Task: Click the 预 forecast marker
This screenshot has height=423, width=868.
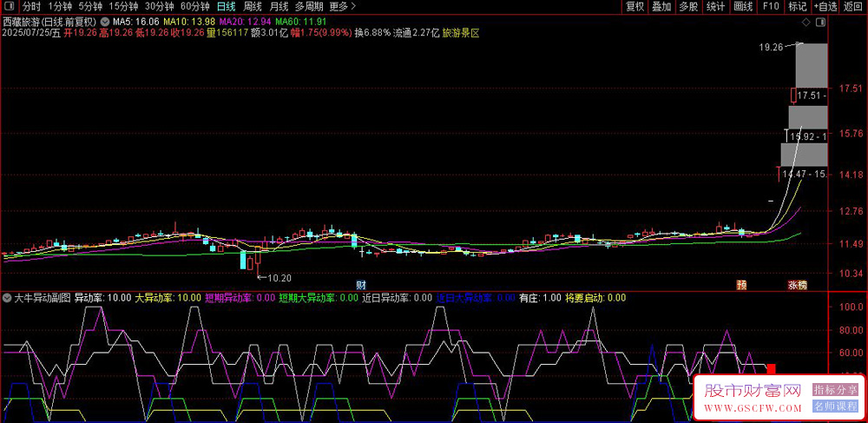Action: [740, 285]
